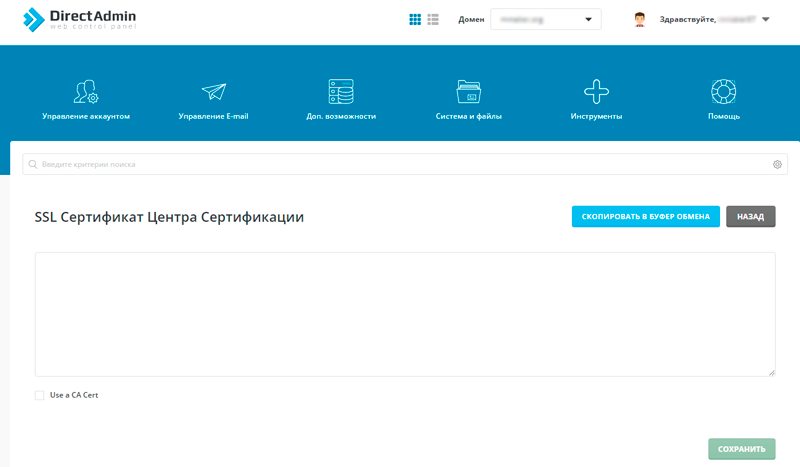800x467 pixels.
Task: Enable the Use a CA Cert checkbox
Action: [x=40, y=395]
